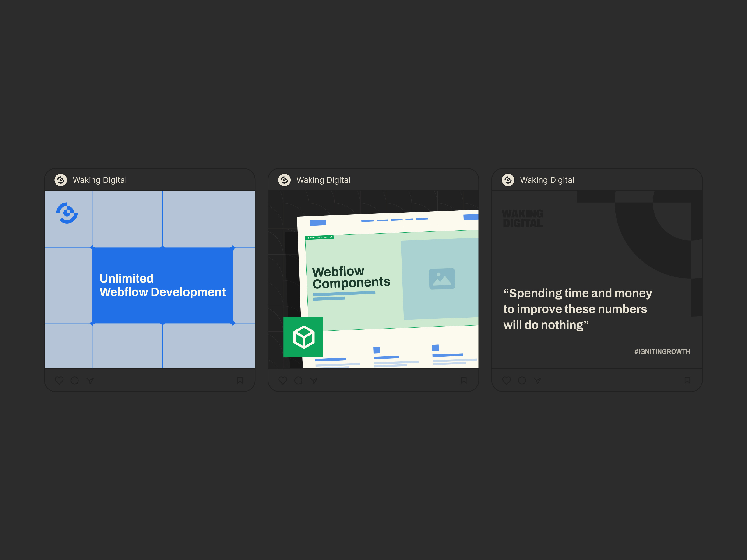
Task: Comment on the Unlimited Webflow Development post
Action: [x=75, y=380]
